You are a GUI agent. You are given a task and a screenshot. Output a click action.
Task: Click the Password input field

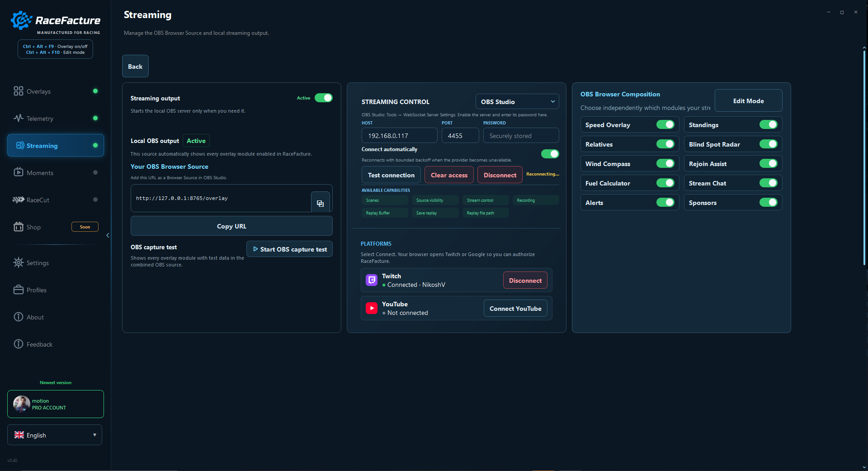click(x=521, y=135)
